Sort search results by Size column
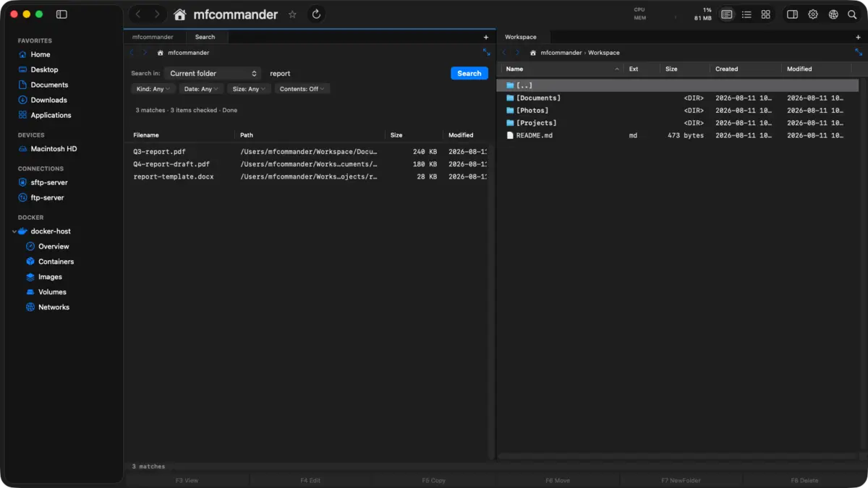This screenshot has width=868, height=488. point(414,135)
